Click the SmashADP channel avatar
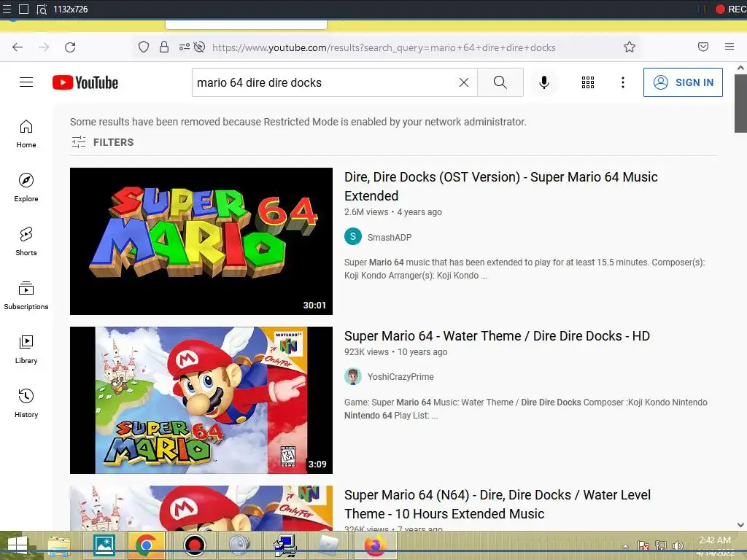 353,236
